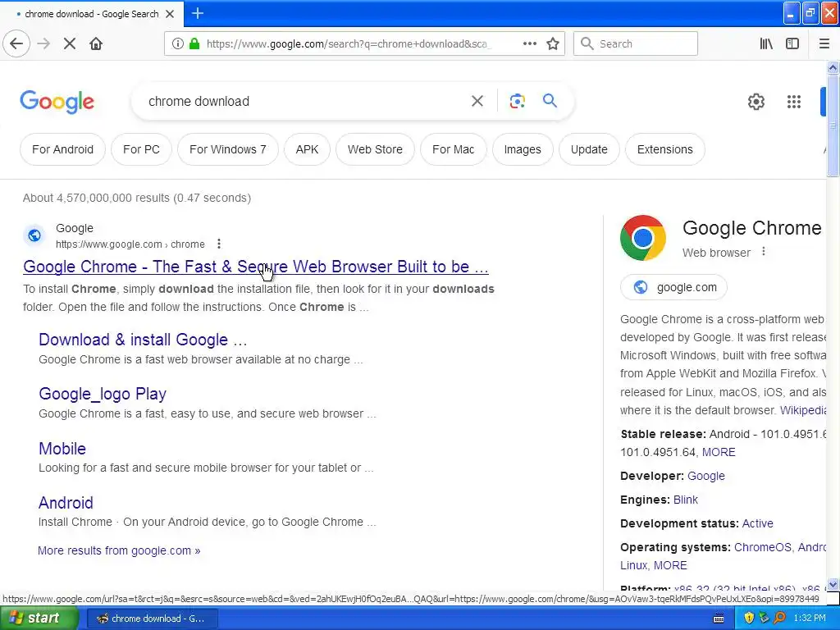Switch to Images results

[x=523, y=149]
